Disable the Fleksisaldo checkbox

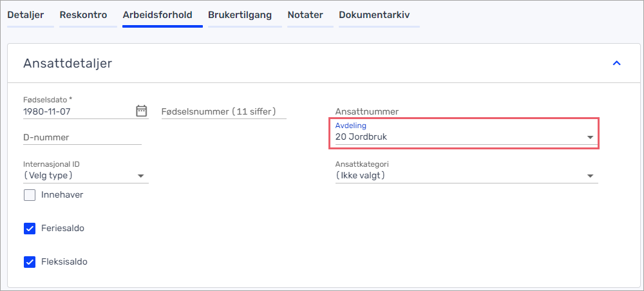30,262
